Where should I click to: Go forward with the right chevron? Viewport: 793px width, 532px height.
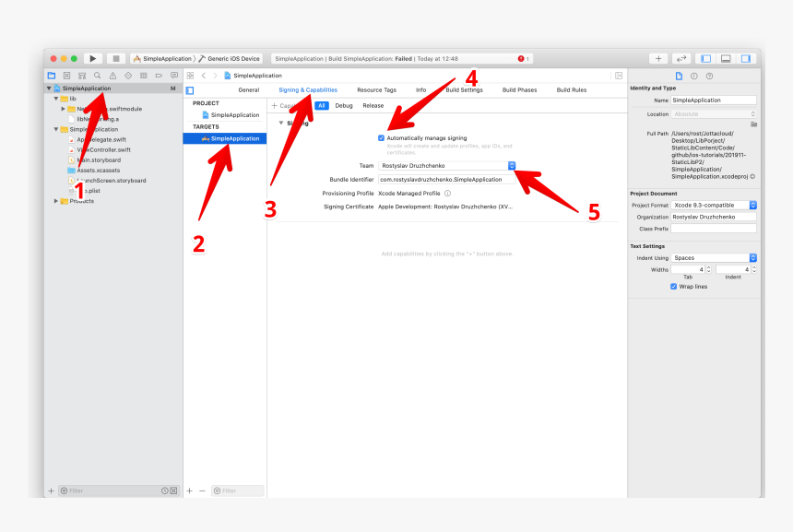215,76
